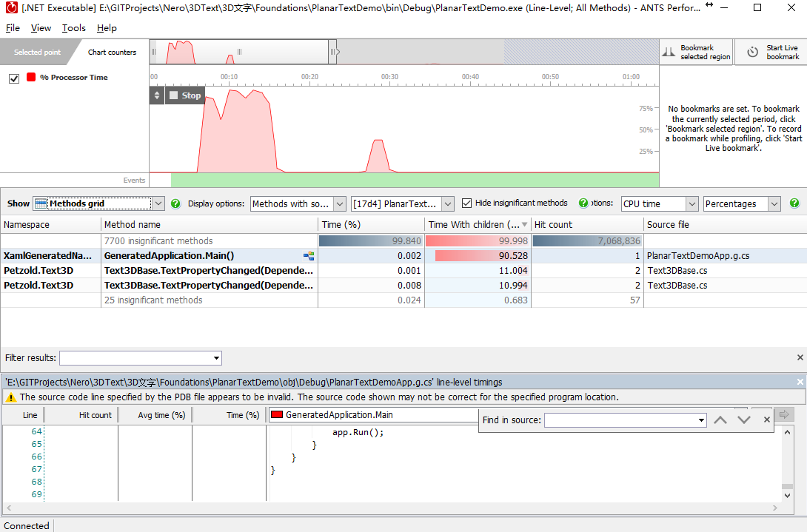Switch to the Chart counters tab
The image size is (807, 532).
point(112,52)
